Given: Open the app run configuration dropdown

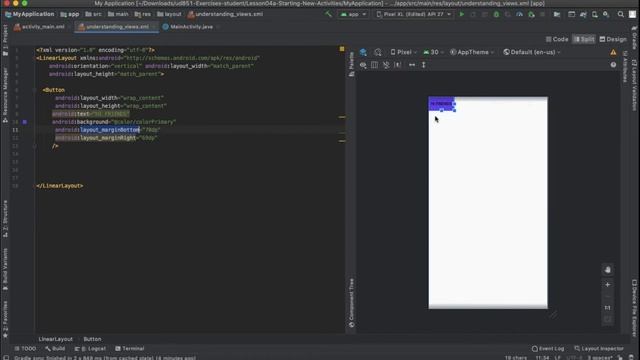Looking at the screenshot, I should [353, 14].
